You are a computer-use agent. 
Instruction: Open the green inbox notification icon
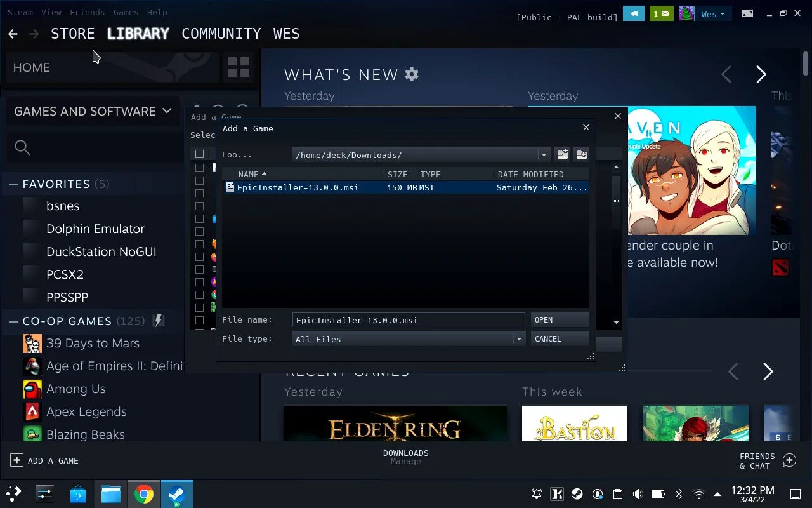pyautogui.click(x=662, y=13)
